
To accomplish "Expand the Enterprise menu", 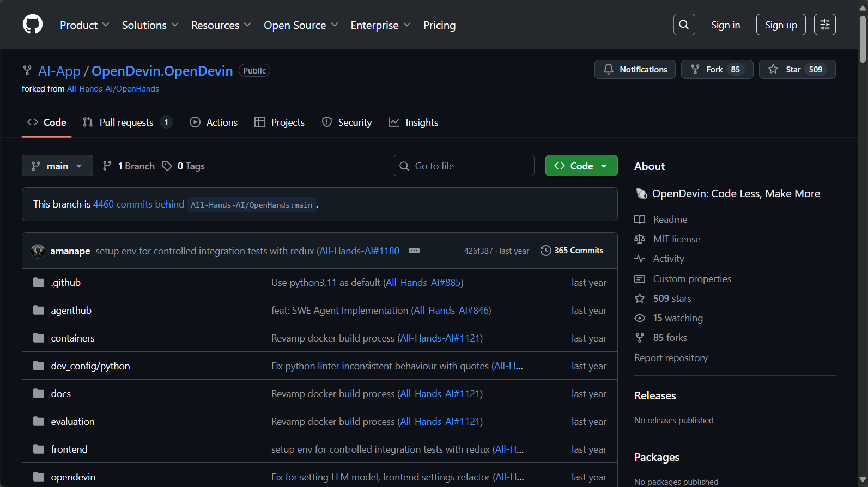I will point(380,25).
